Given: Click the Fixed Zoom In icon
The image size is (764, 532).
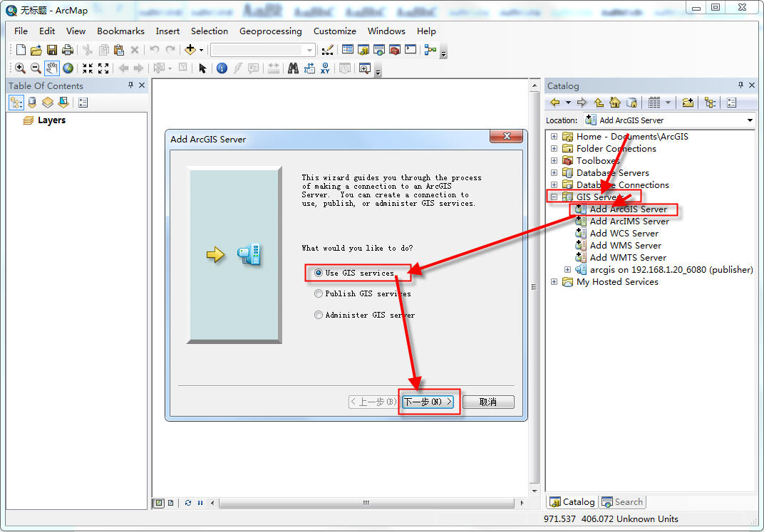Looking at the screenshot, I should click(88, 68).
